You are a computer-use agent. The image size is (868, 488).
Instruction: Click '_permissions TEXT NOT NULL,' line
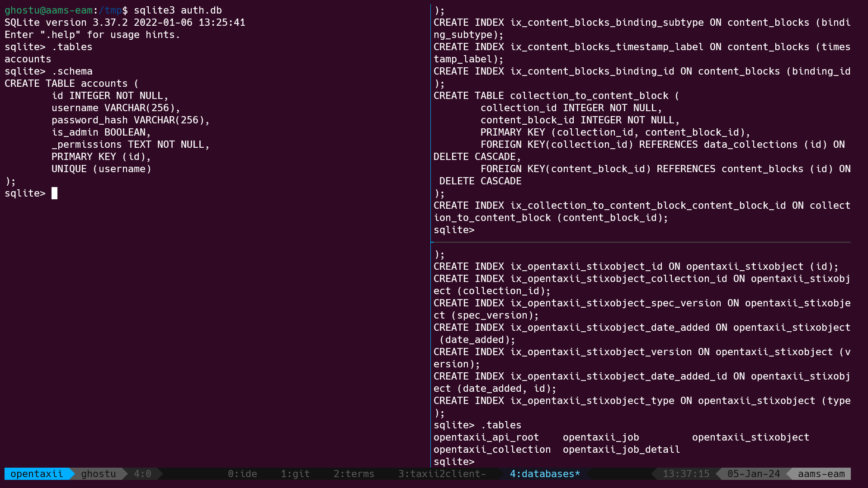pos(131,145)
